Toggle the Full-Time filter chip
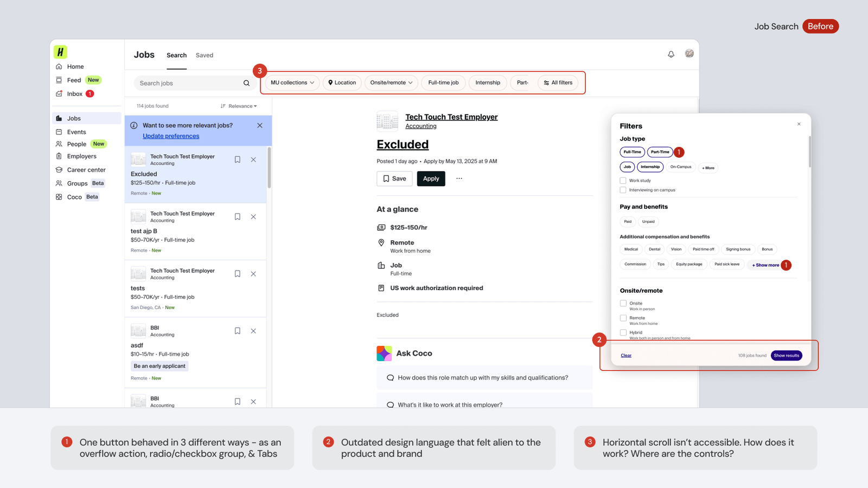 point(632,152)
